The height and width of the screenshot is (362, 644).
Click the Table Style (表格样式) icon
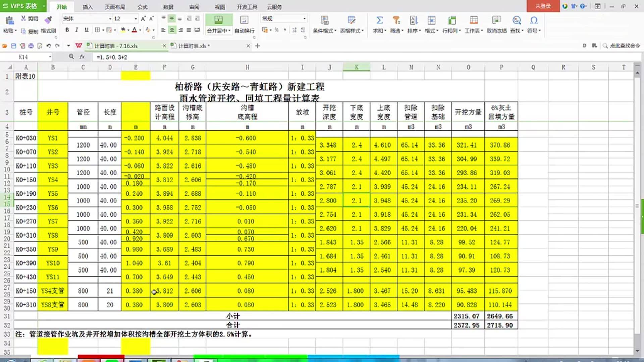tap(352, 20)
